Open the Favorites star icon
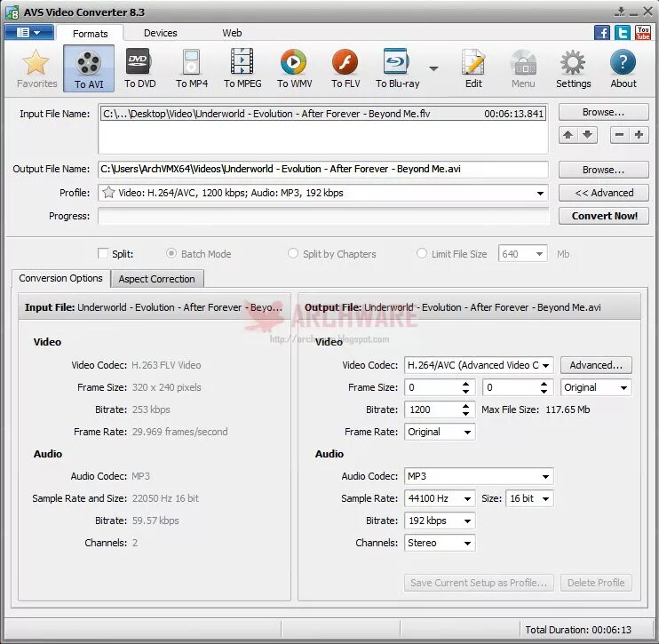 click(x=36, y=68)
